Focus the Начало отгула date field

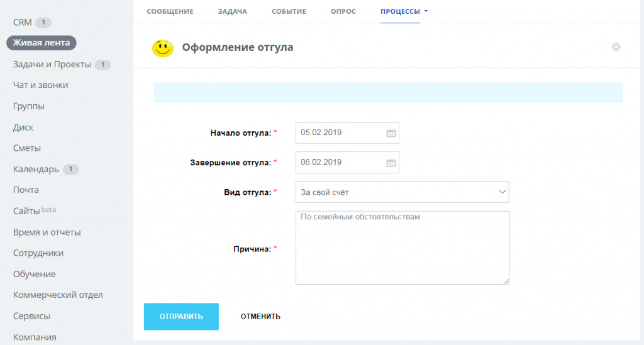coord(347,133)
